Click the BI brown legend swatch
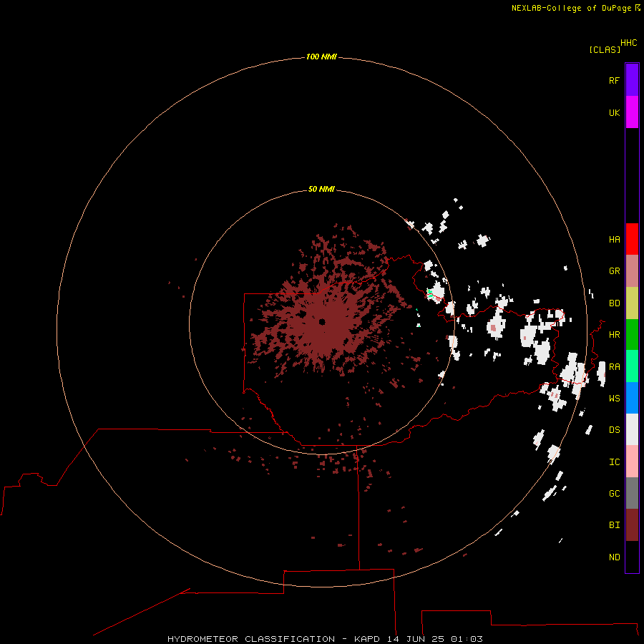This screenshot has width=644, height=644. (632, 525)
